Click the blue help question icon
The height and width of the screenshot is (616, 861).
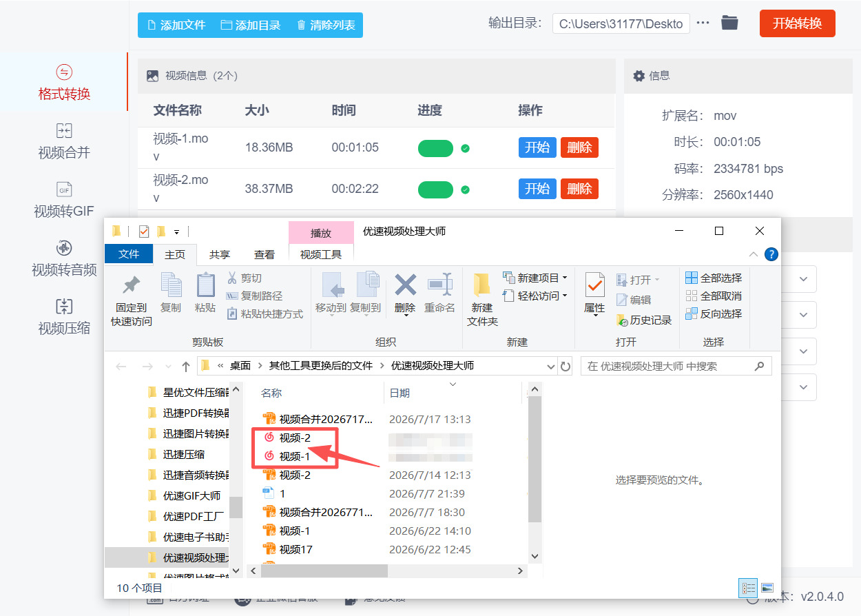pyautogui.click(x=771, y=254)
